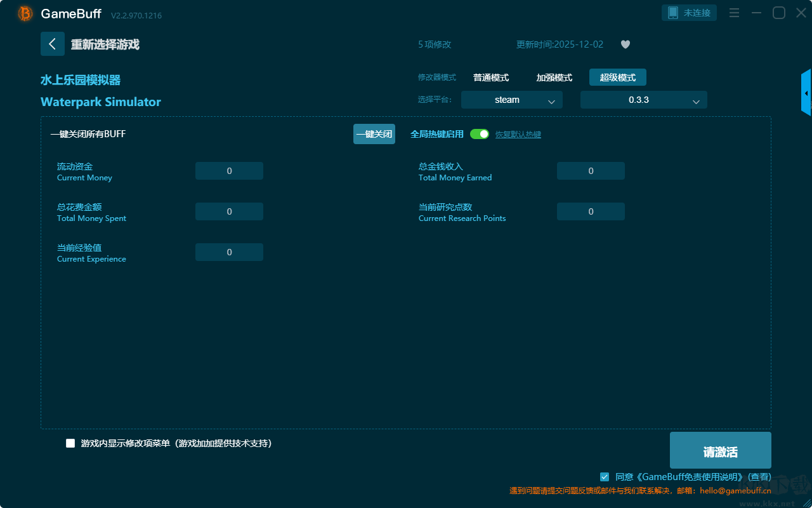Click the back arrow to reselect game
Image resolution: width=812 pixels, height=508 pixels.
[53, 44]
